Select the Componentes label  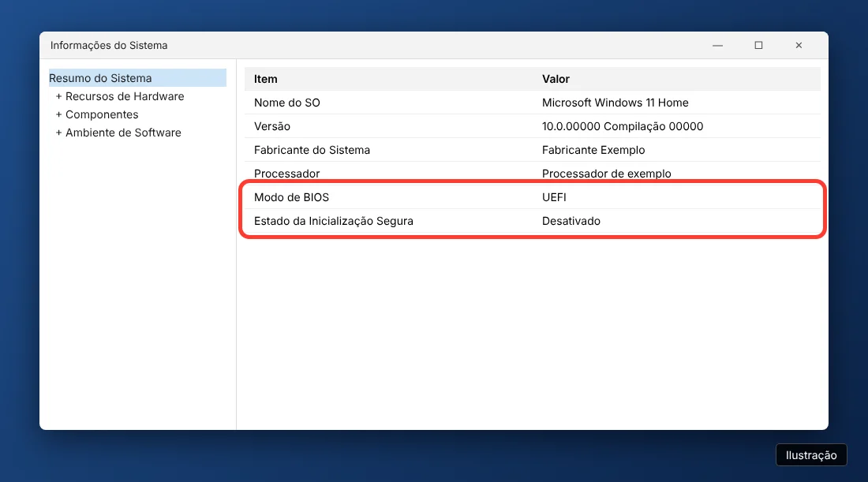[x=102, y=114]
